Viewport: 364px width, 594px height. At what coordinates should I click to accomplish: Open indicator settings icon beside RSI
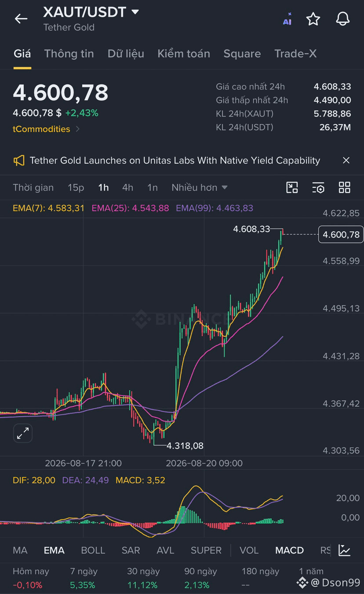(344, 550)
